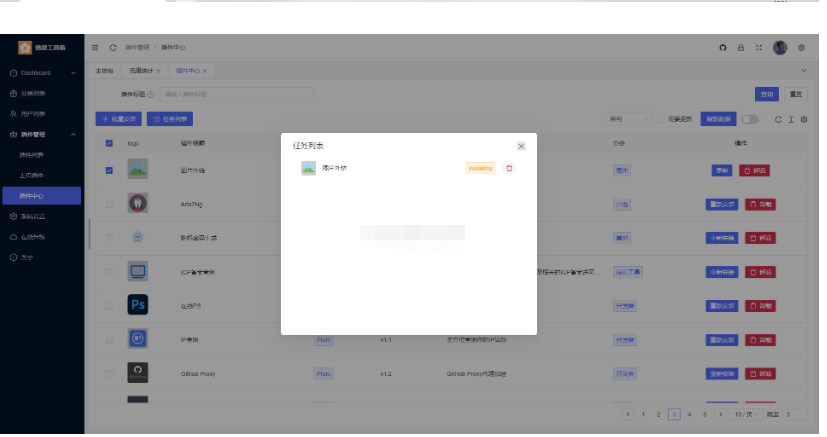Viewport: 827px width, 437px height.
Task: Close the 任务列表 task list dialog
Action: tap(521, 146)
